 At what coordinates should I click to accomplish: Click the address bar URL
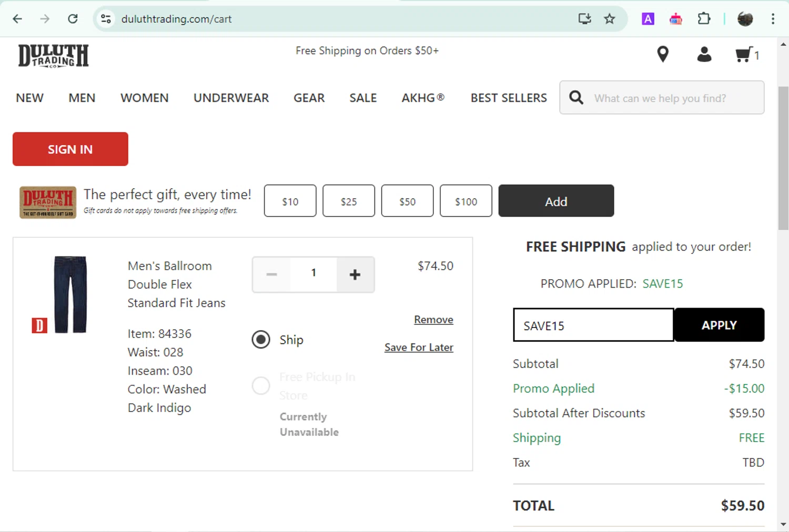pyautogui.click(x=177, y=19)
